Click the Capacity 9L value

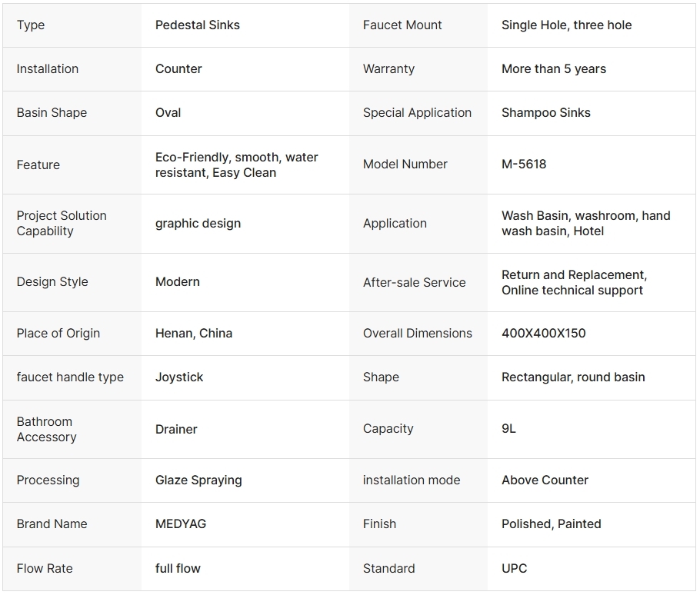508,428
